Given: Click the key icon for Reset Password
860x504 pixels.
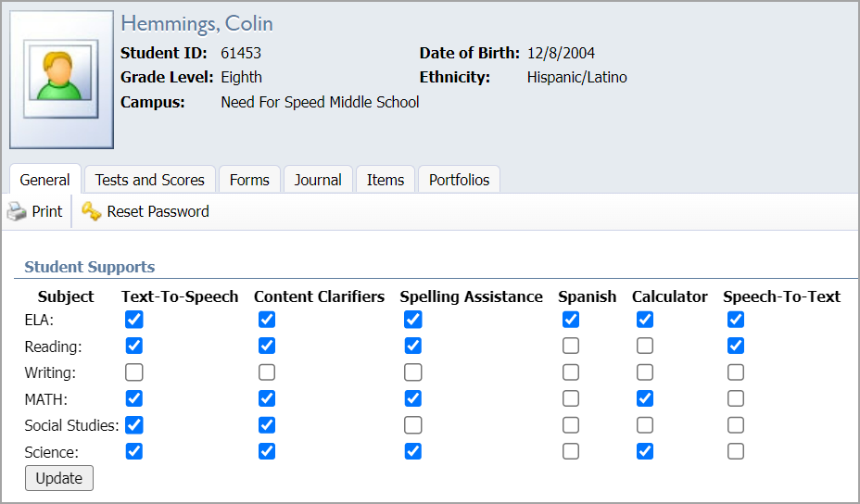Looking at the screenshot, I should click(x=91, y=211).
